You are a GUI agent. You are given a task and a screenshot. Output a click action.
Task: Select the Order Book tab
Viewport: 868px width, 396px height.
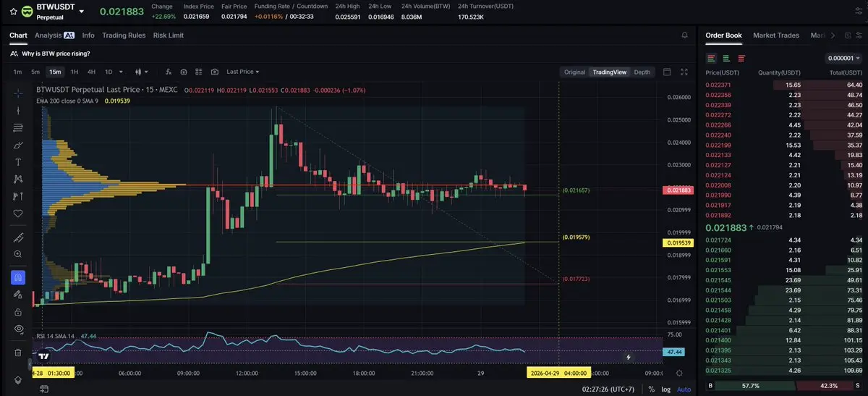(723, 35)
